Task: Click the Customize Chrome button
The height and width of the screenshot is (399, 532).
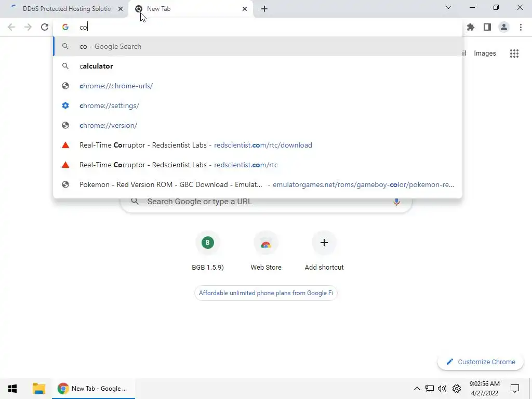Action: (x=481, y=362)
